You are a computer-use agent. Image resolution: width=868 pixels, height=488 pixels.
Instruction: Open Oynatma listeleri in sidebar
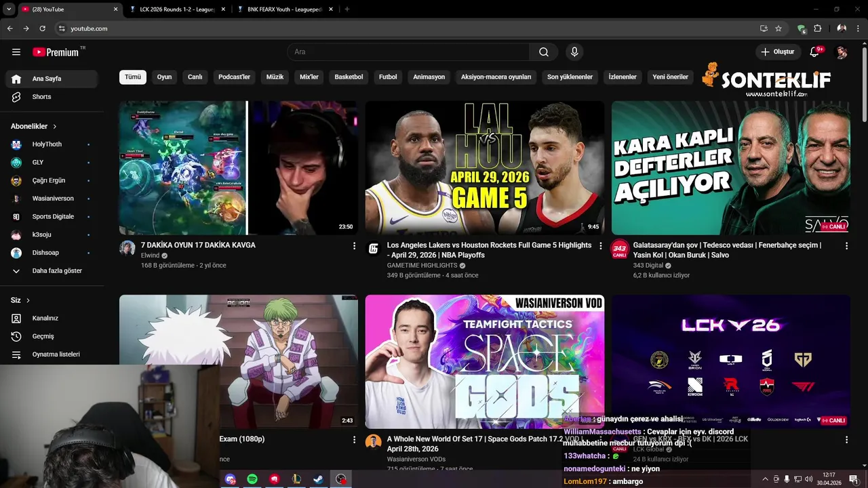coord(52,354)
